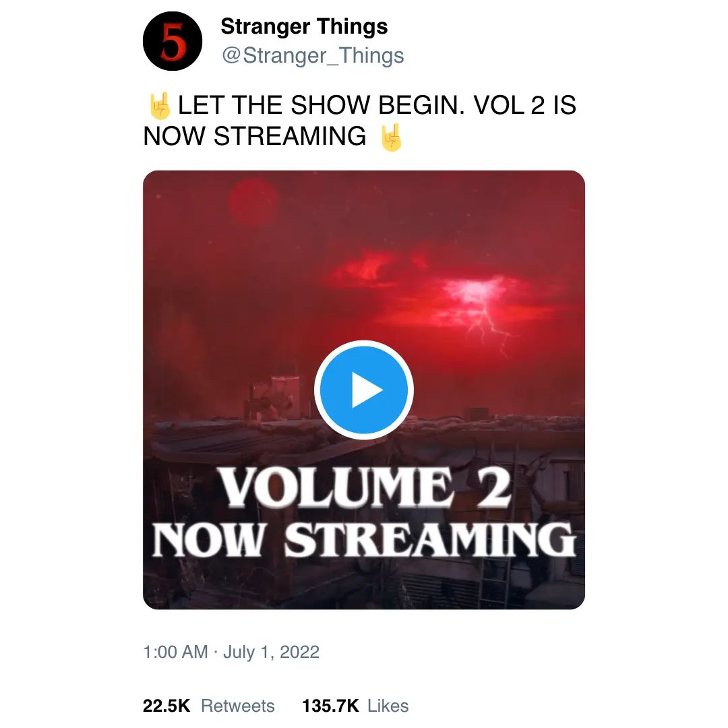728x728 pixels.
Task: Open the 135.7K likes count
Action: 330,706
